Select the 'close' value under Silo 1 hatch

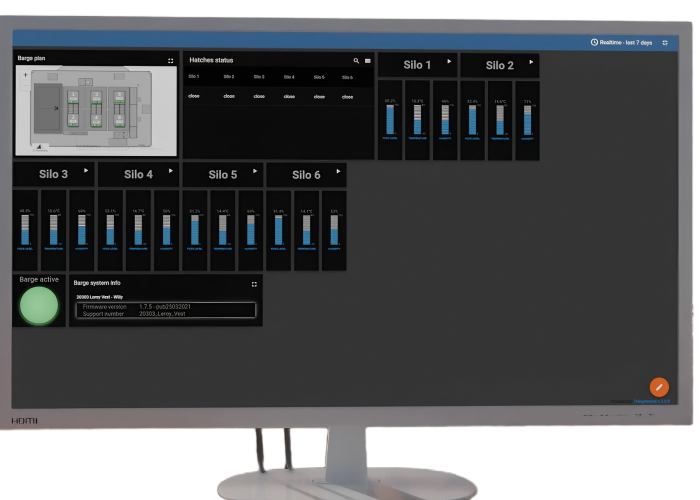194,96
